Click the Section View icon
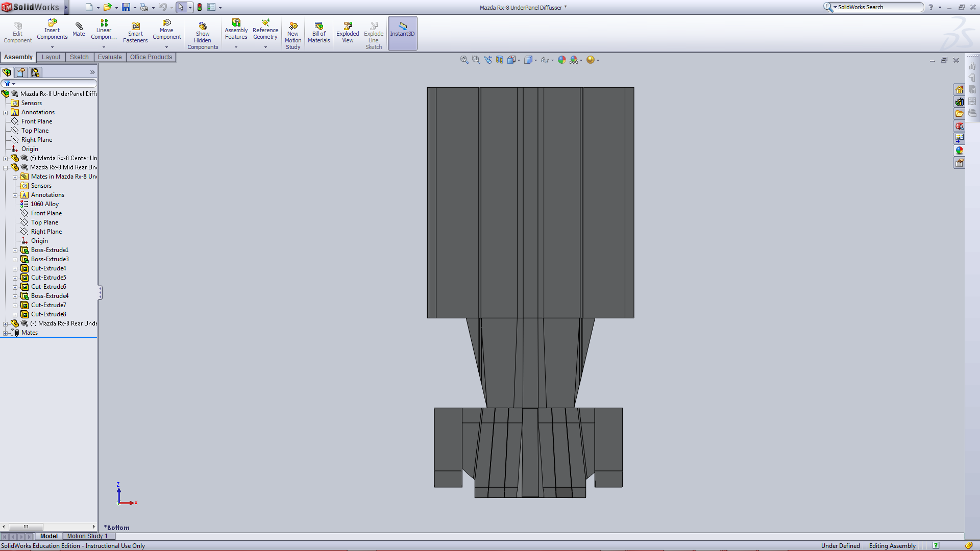Viewport: 980px width, 551px height. (500, 60)
